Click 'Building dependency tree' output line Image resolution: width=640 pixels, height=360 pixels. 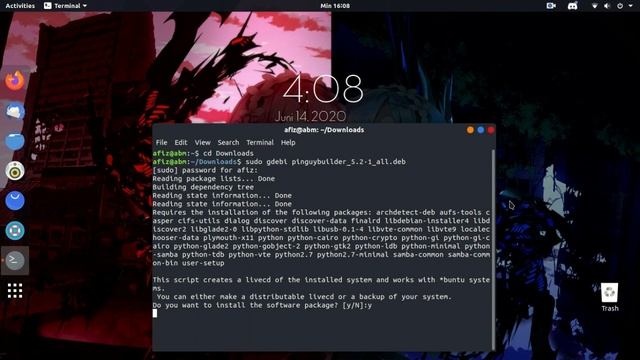coord(203,187)
